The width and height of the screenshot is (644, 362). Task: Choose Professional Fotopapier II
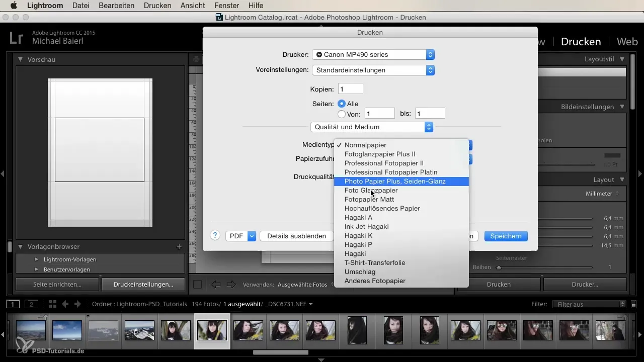pos(401,163)
